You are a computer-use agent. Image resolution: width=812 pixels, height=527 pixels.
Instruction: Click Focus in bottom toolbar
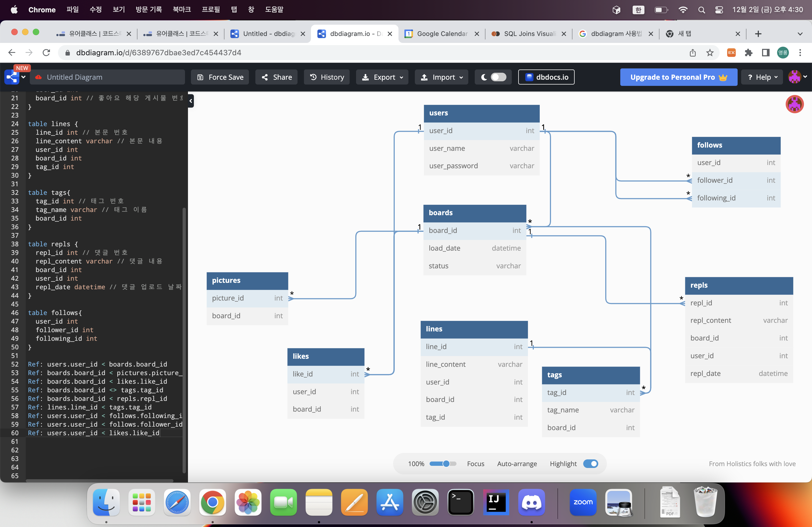tap(476, 464)
